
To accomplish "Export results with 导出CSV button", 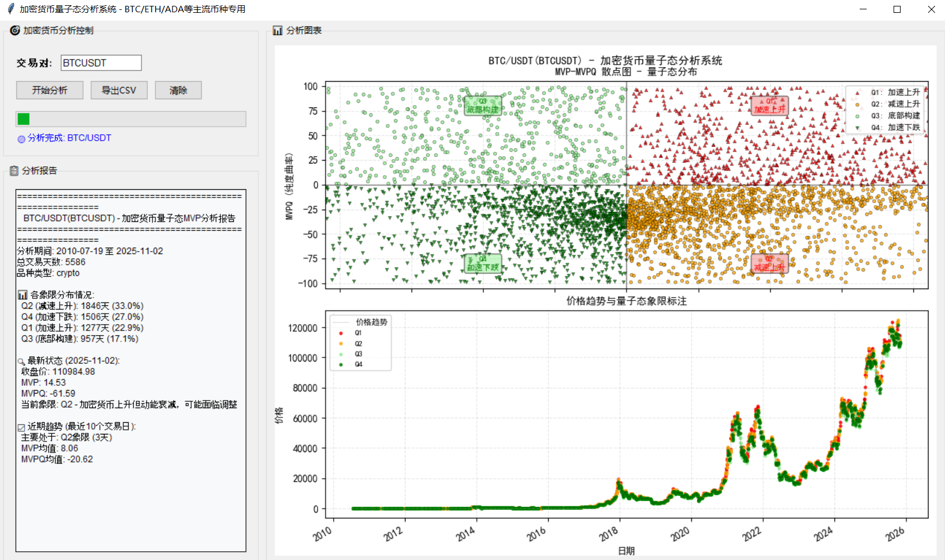I will [x=119, y=90].
